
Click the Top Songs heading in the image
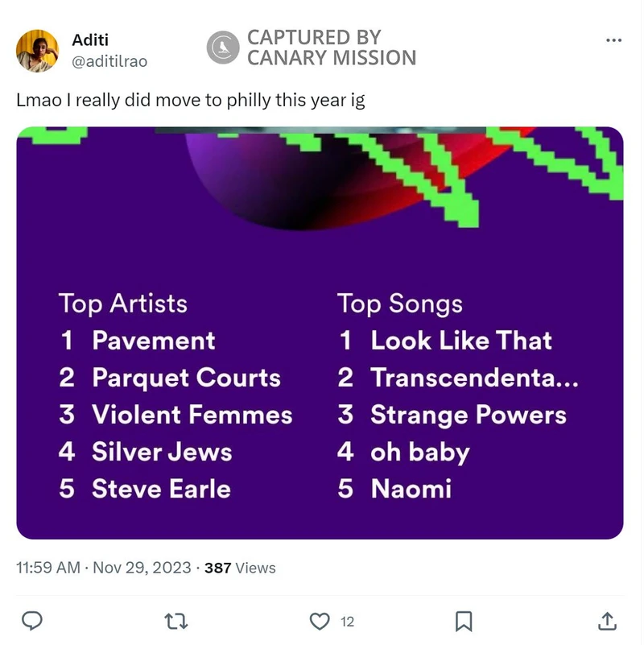click(x=400, y=304)
